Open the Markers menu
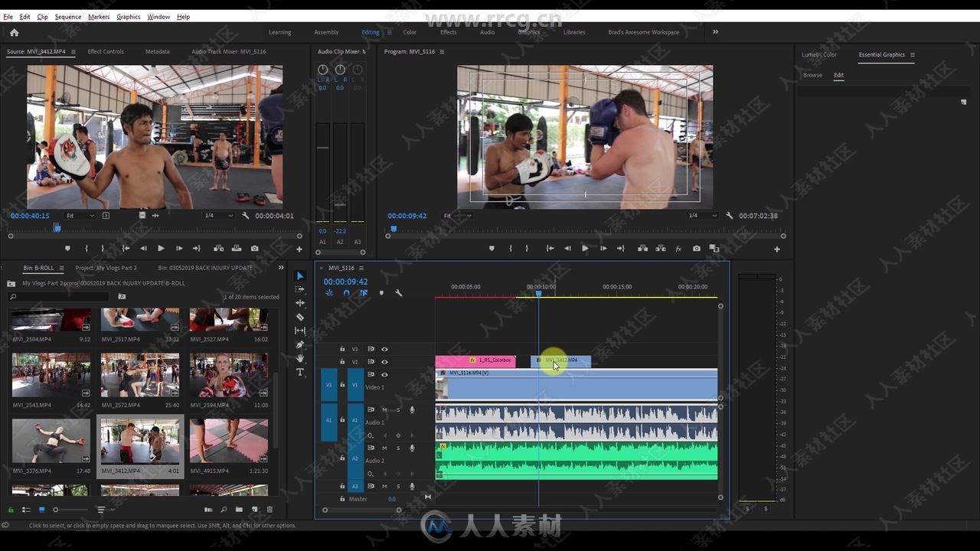 (99, 16)
